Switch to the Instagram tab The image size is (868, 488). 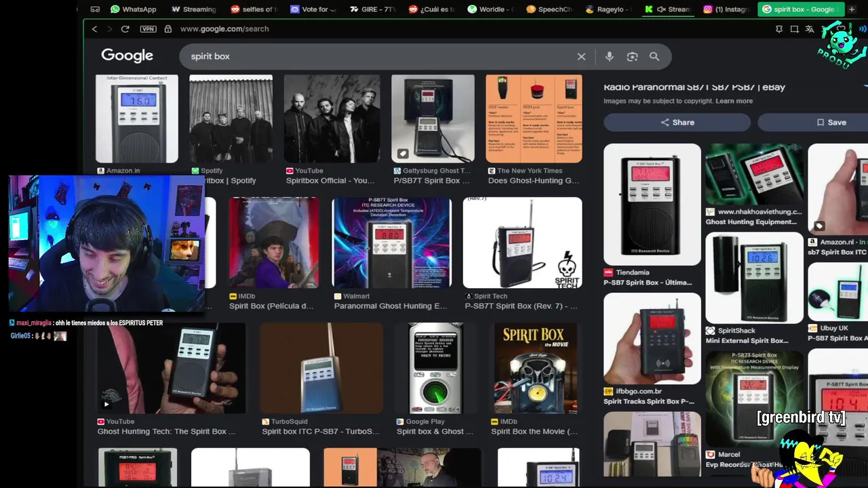point(726,9)
